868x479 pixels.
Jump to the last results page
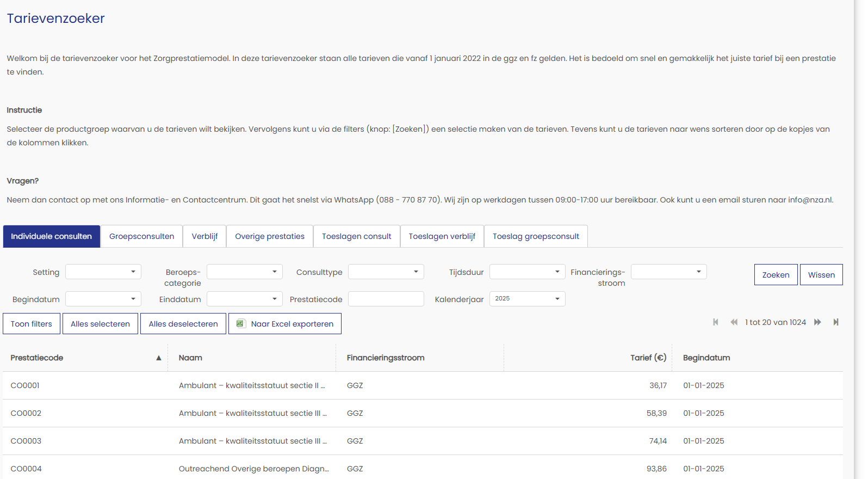[x=836, y=322]
